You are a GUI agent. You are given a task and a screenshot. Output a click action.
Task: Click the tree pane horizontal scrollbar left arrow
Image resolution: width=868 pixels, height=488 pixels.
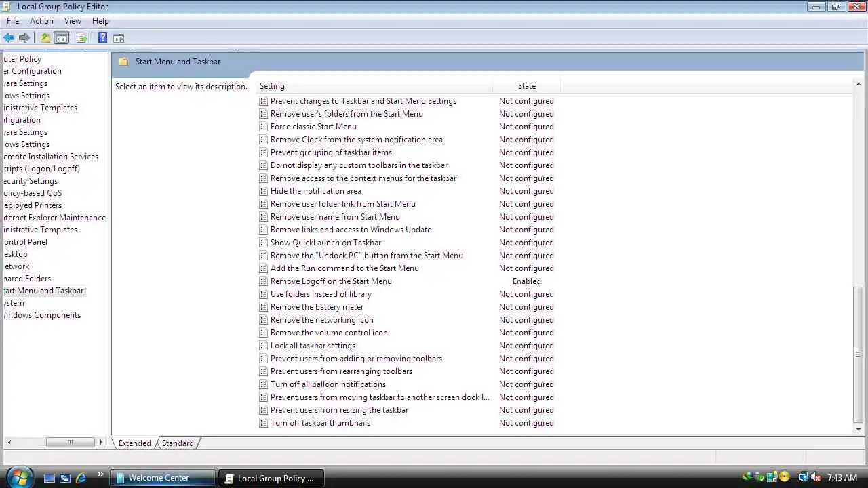(x=8, y=442)
